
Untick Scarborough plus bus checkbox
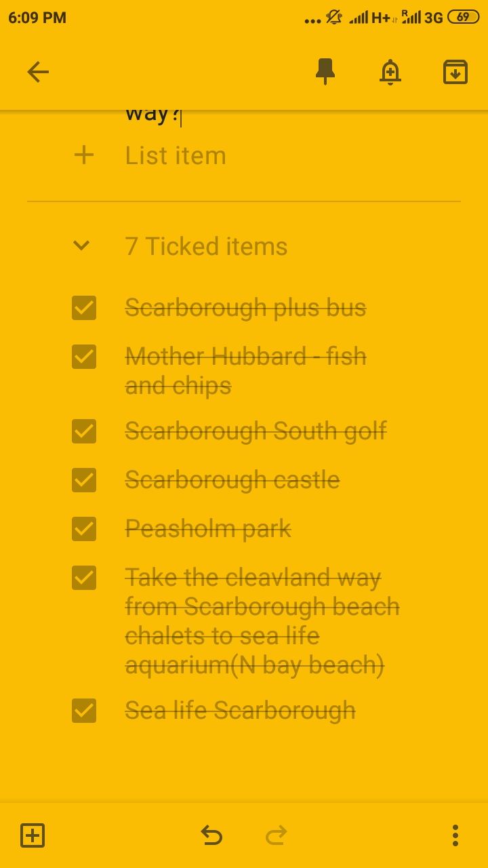(x=84, y=308)
